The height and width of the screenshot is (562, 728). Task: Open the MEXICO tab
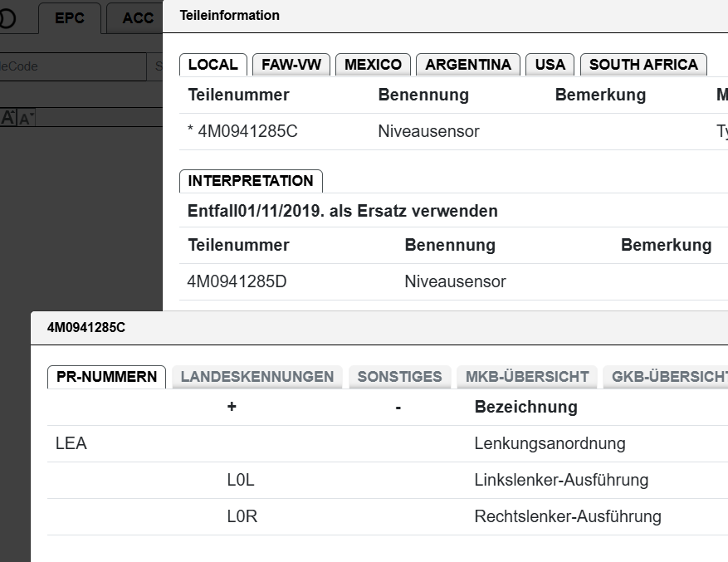point(373,65)
